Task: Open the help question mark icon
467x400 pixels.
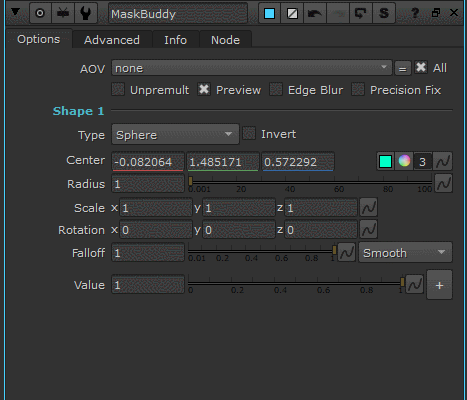Action: coord(415,13)
